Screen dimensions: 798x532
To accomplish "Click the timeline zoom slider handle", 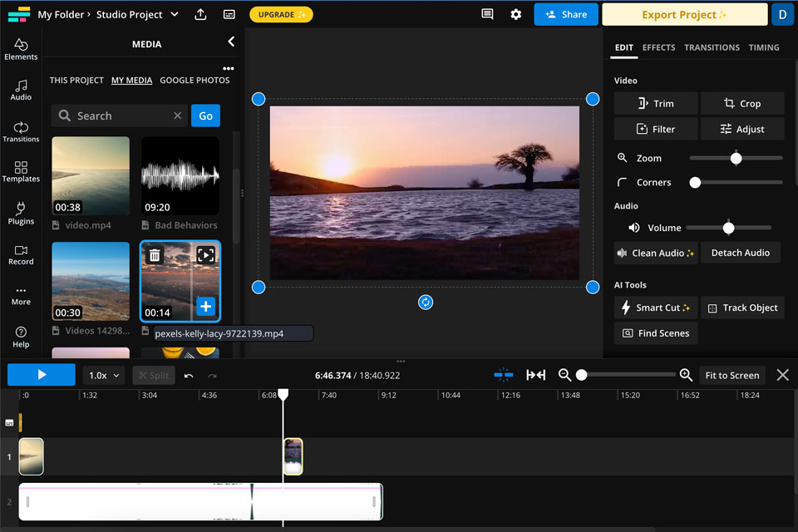I will click(581, 375).
